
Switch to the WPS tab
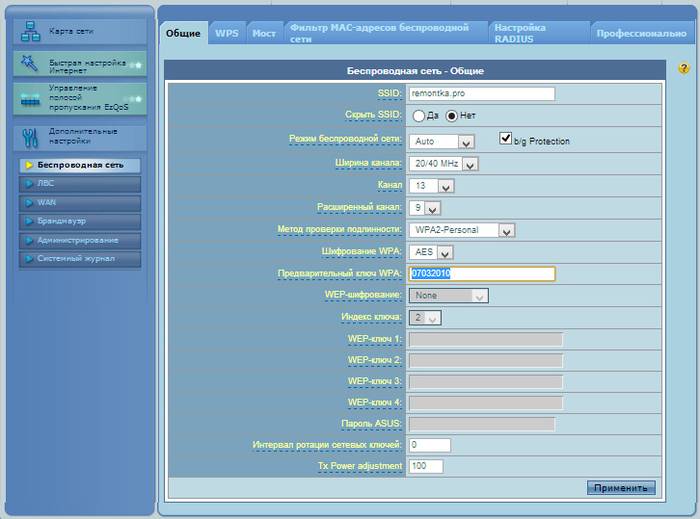[x=227, y=33]
